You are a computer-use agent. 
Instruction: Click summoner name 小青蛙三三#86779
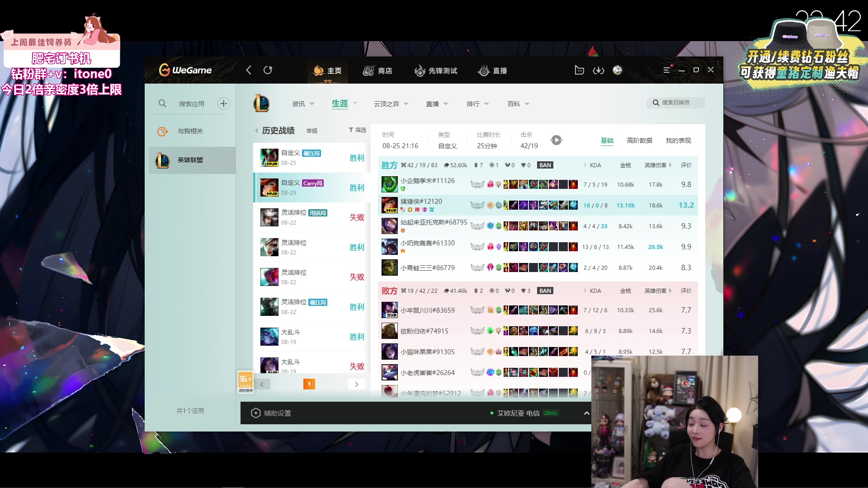(x=427, y=267)
